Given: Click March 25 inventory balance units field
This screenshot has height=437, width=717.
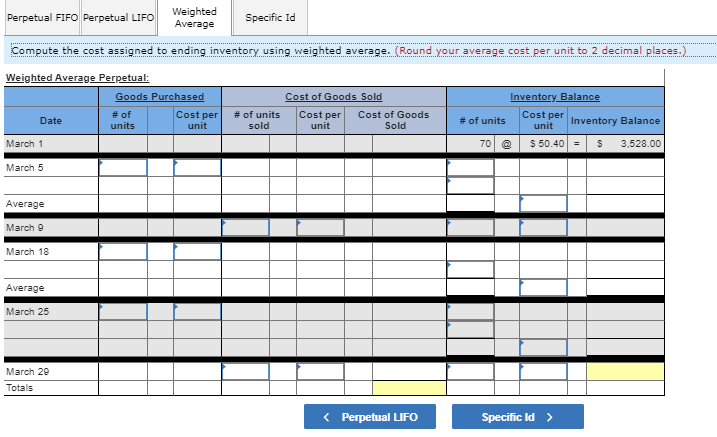Looking at the screenshot, I should click(471, 312).
